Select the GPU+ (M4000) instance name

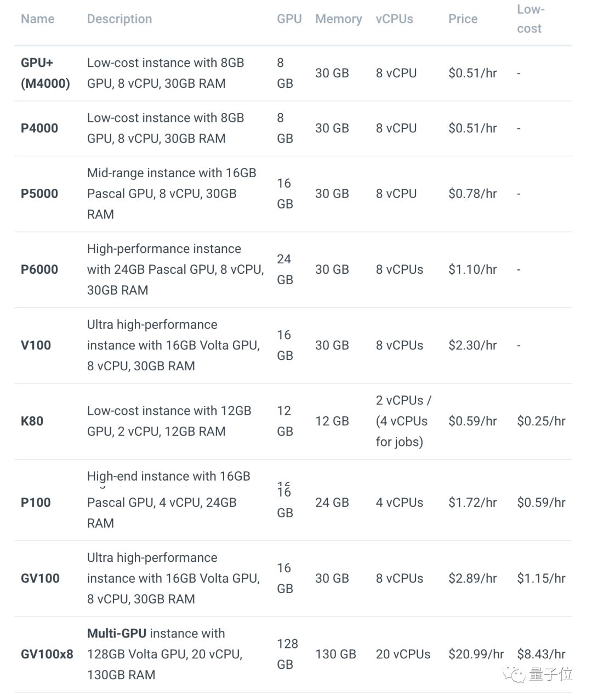(45, 73)
